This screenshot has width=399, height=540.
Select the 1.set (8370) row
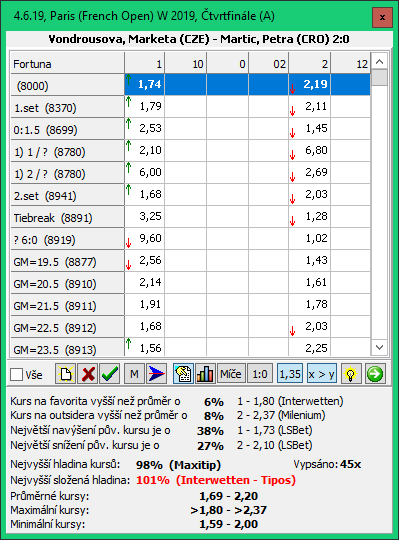[67, 107]
